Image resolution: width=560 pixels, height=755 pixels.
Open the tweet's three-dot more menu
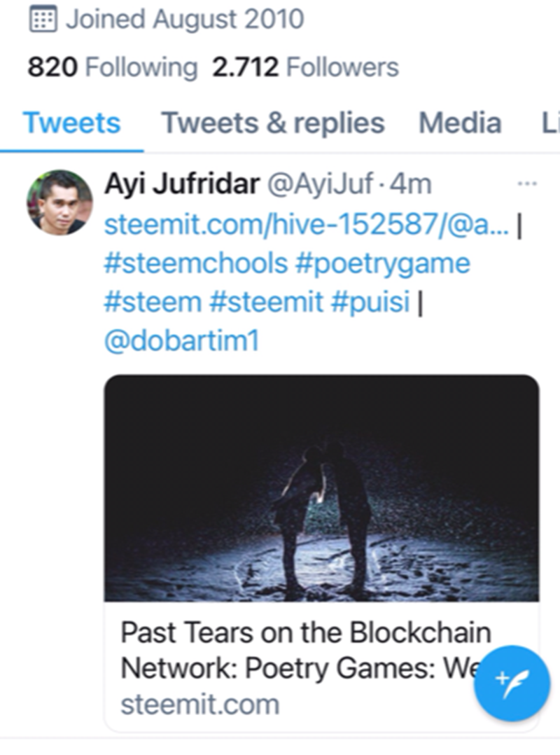(527, 183)
